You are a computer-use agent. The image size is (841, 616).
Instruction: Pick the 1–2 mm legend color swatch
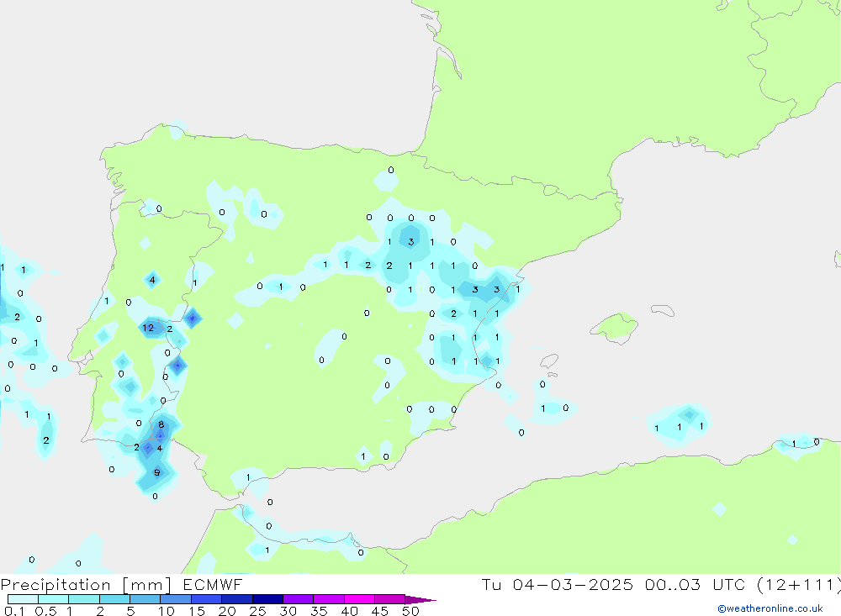point(84,599)
